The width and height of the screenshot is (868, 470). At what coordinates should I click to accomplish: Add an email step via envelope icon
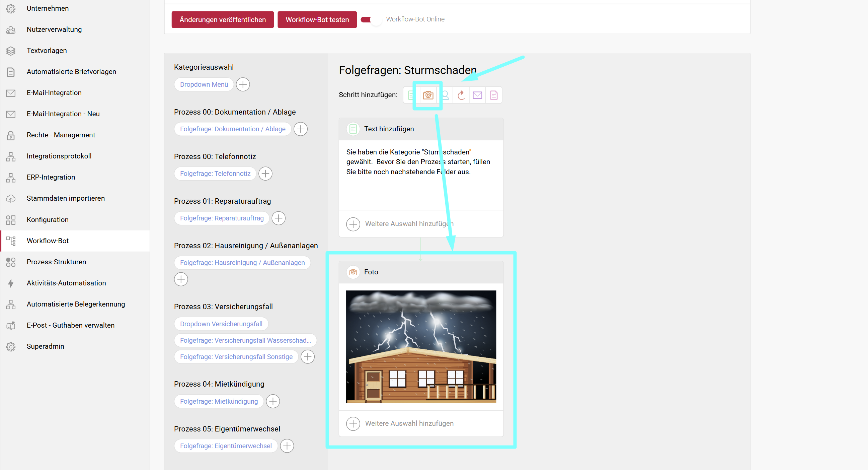click(x=477, y=95)
